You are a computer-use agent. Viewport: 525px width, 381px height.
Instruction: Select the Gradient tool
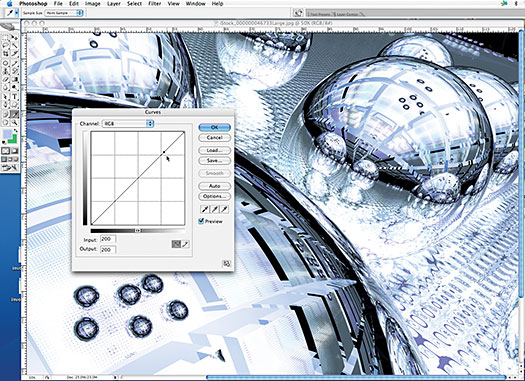coord(14,79)
